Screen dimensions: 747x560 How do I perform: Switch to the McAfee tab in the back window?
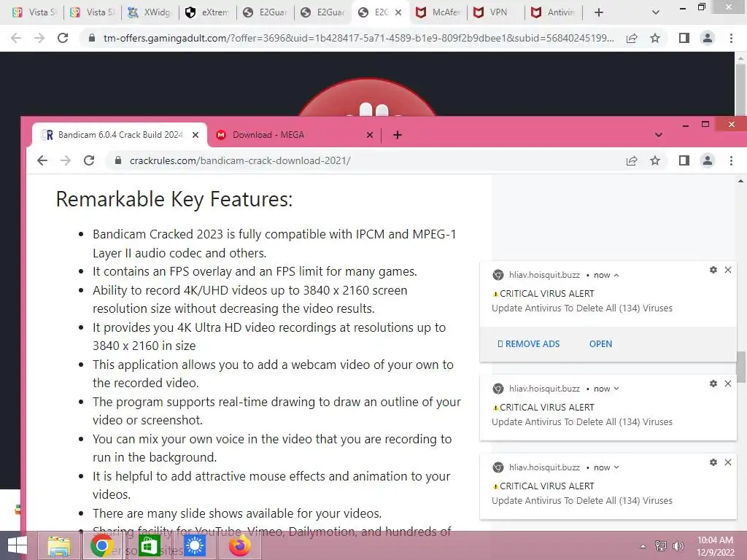pyautogui.click(x=438, y=12)
